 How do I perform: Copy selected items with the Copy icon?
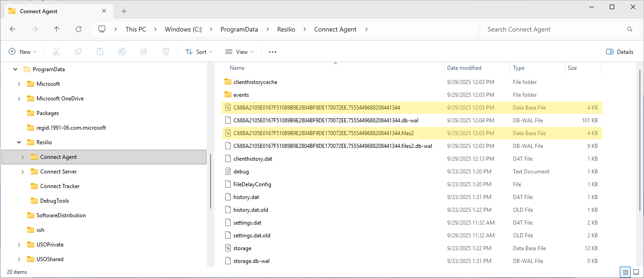(78, 51)
